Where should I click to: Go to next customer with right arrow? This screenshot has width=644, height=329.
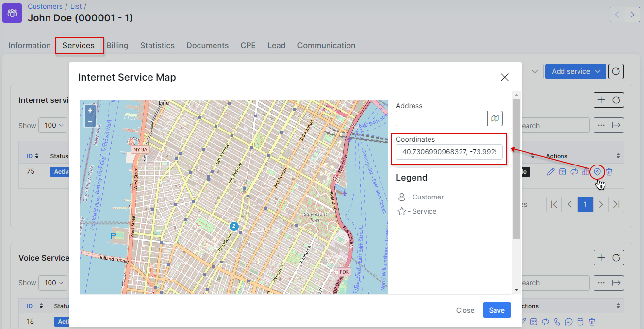(x=632, y=15)
